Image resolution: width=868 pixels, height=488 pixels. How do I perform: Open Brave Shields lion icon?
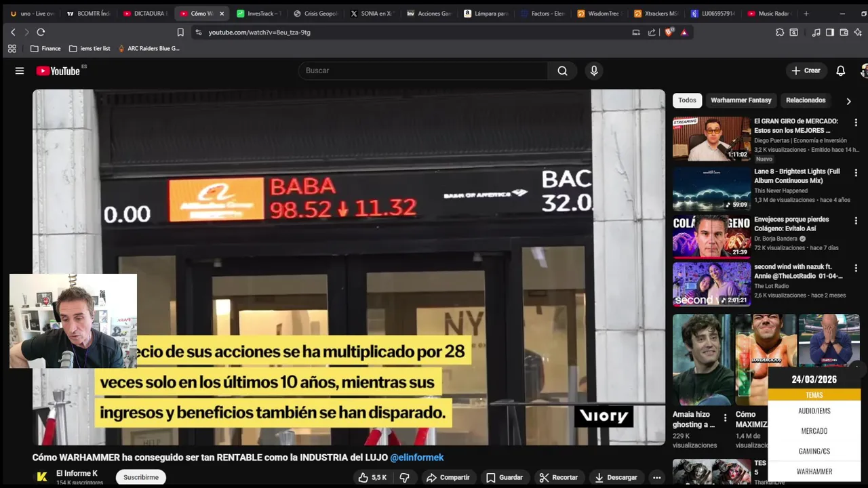pyautogui.click(x=669, y=32)
